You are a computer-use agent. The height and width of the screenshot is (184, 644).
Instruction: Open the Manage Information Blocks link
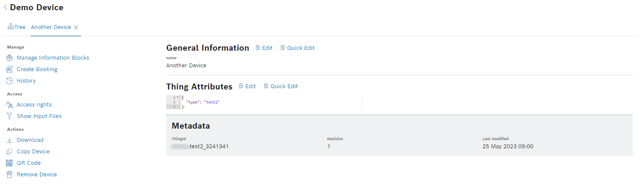pos(53,58)
